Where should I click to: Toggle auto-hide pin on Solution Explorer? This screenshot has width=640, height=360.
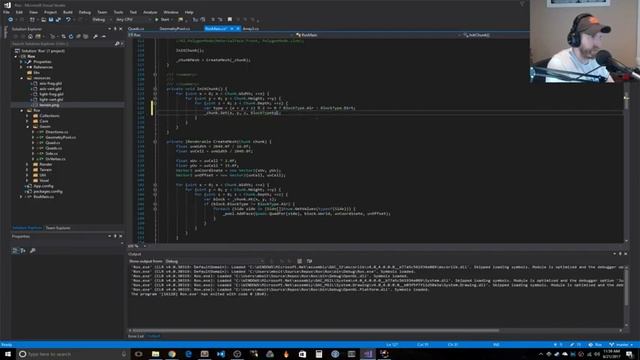tap(115, 29)
